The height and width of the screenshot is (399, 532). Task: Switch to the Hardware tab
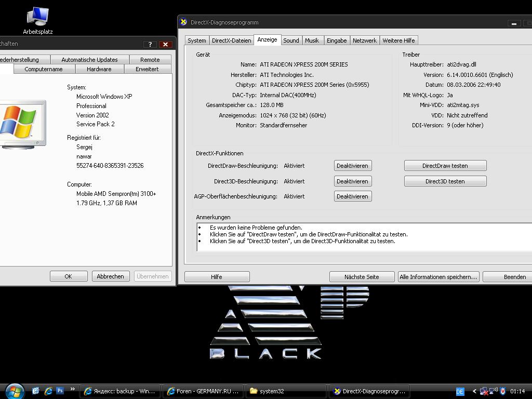[99, 69]
